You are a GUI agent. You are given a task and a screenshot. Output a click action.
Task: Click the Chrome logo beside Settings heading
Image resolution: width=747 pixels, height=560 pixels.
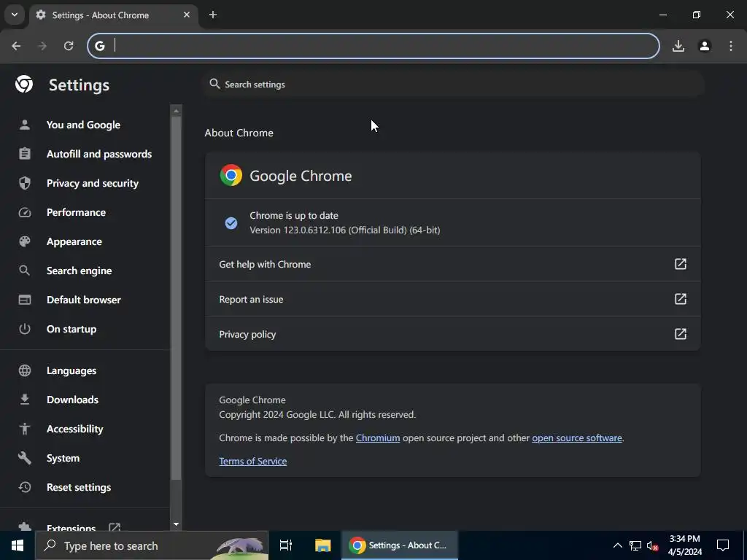click(x=24, y=85)
